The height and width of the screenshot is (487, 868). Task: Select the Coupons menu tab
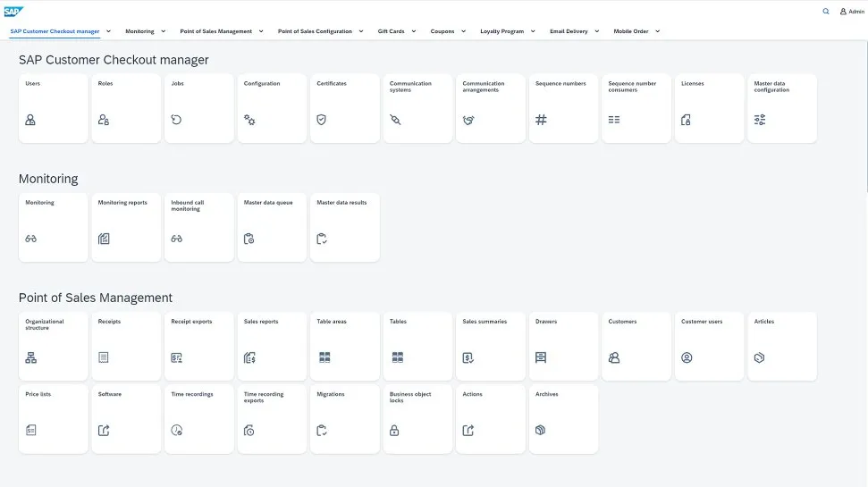(442, 31)
